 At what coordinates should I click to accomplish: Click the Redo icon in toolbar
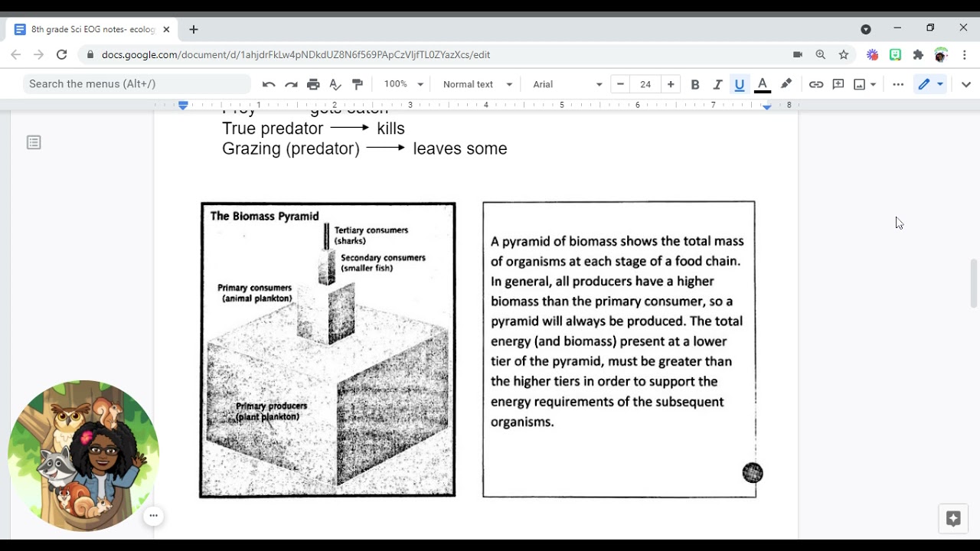click(x=291, y=84)
